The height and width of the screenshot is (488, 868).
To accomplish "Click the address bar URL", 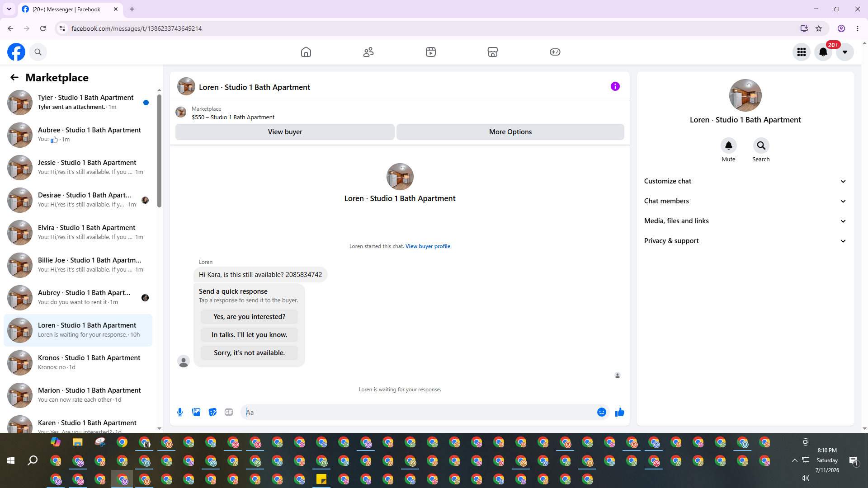I will coord(137,28).
